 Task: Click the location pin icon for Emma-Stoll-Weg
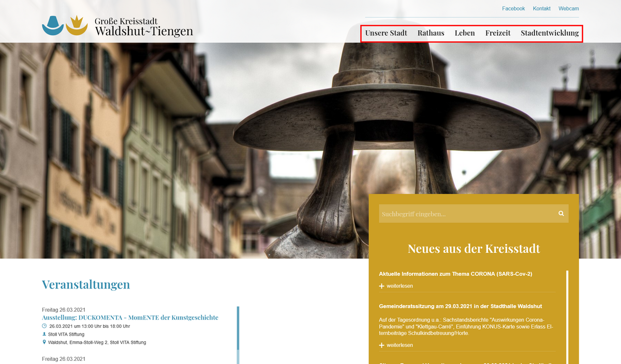coord(45,342)
